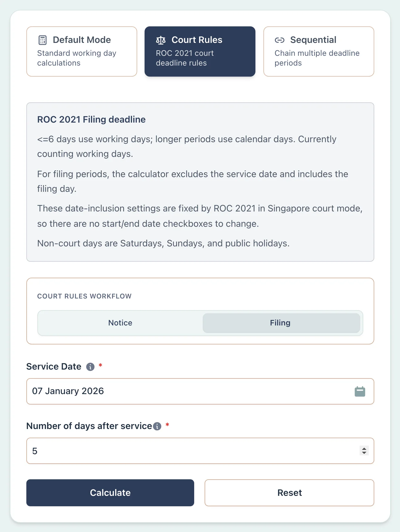Select the Court Rules mode tab
Viewport: 400px width, 532px height.
tap(200, 51)
